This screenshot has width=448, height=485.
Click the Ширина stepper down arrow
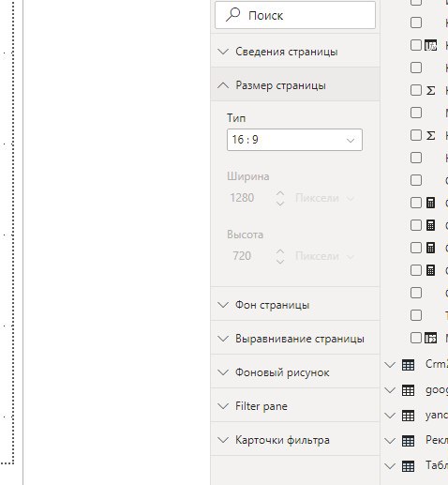tap(280, 204)
